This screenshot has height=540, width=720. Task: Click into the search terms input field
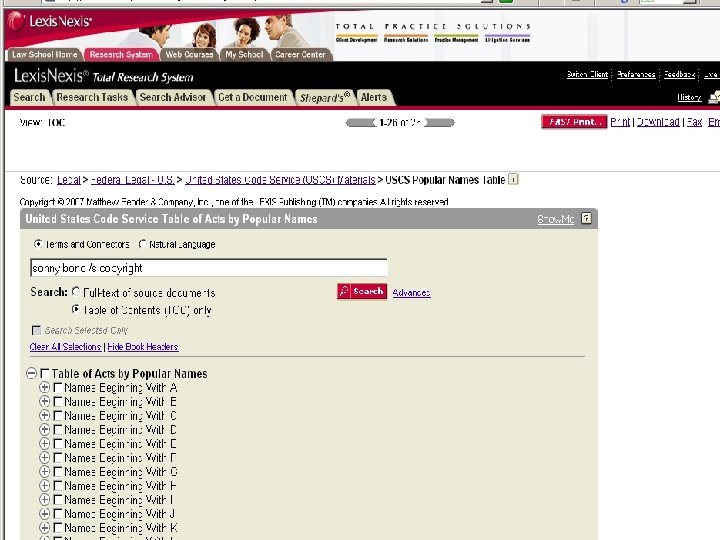tap(209, 268)
